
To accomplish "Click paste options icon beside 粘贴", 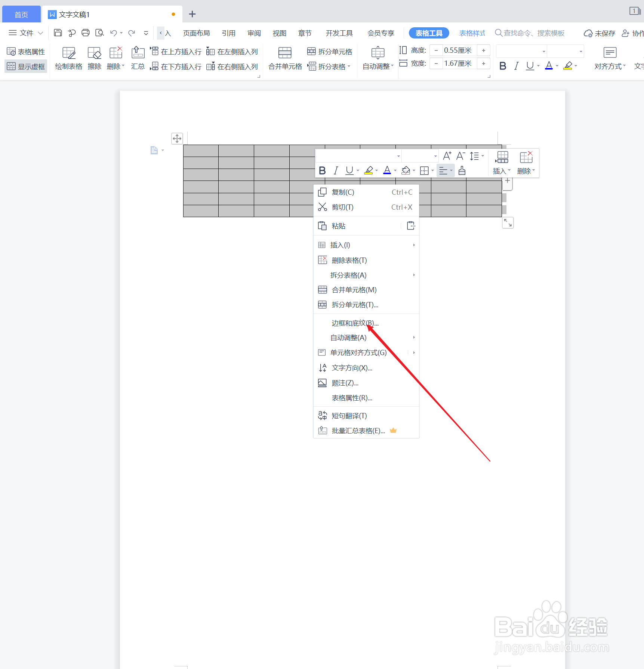I will click(x=411, y=226).
